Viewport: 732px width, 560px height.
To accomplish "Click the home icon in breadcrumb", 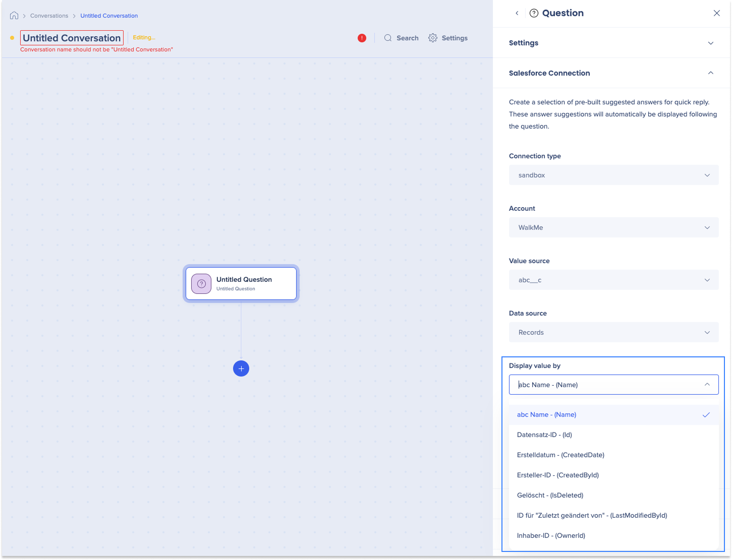I will [14, 16].
